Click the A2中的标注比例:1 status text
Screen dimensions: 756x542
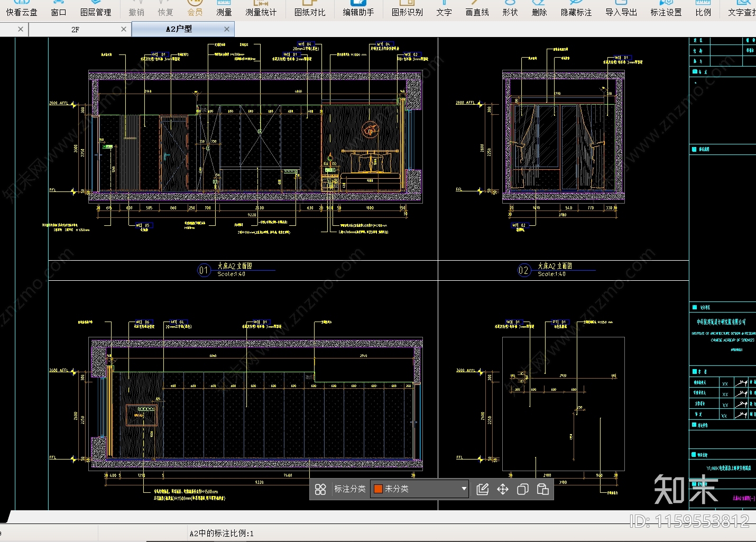pyautogui.click(x=222, y=534)
